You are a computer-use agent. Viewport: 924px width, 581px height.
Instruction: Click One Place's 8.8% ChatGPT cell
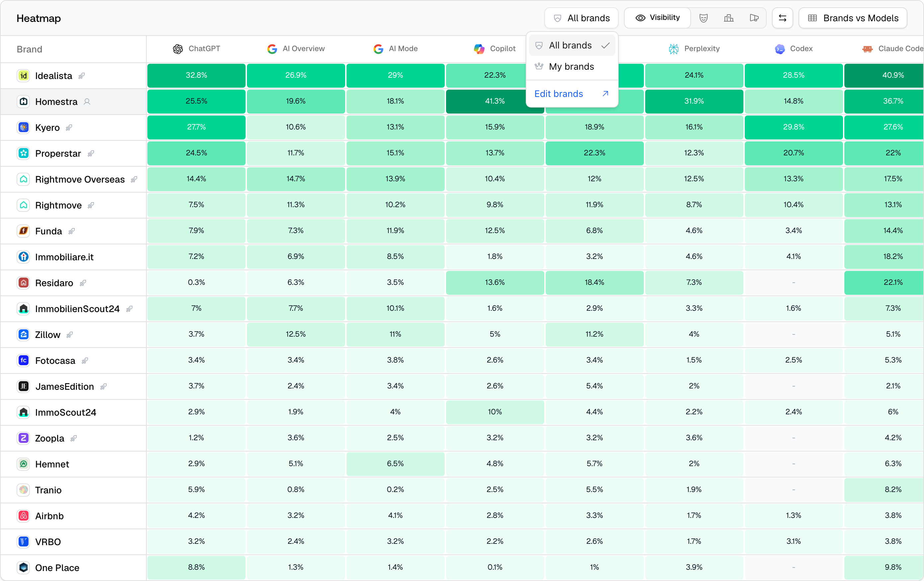pos(196,568)
